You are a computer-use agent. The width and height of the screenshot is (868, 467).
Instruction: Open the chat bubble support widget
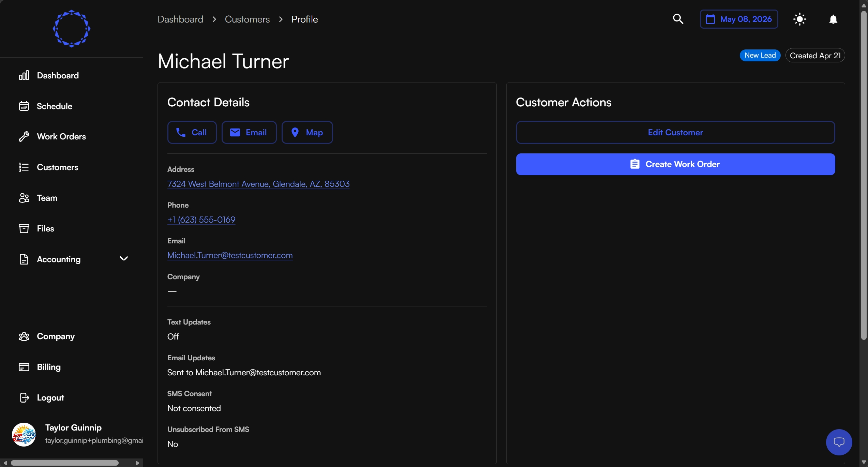pyautogui.click(x=839, y=442)
